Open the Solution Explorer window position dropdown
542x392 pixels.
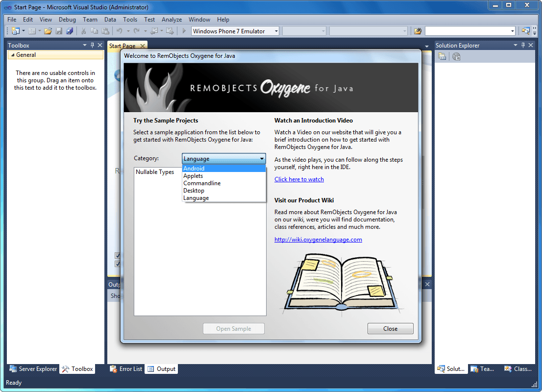[516, 45]
